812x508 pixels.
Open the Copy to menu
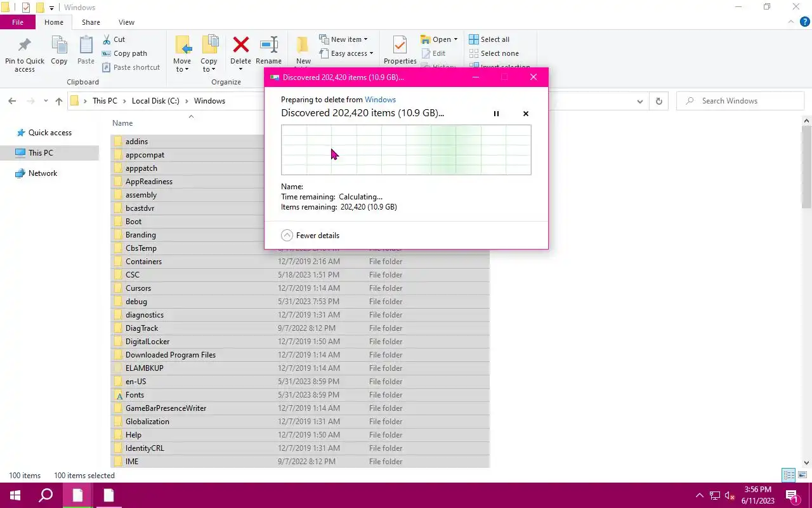click(x=209, y=54)
